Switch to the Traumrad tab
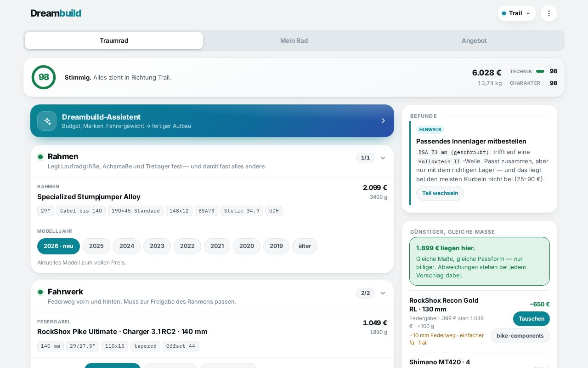588x368 pixels. pos(114,40)
